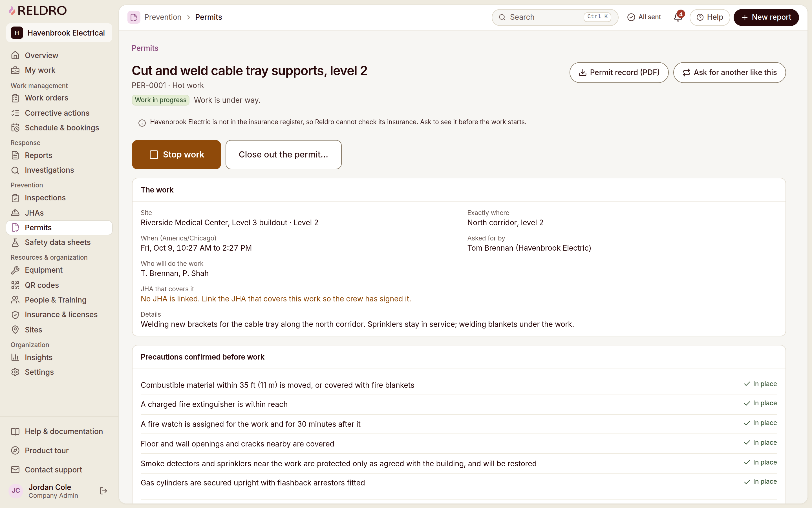The width and height of the screenshot is (812, 508).
Task: Click In place for gas cylinders row
Action: click(x=760, y=482)
